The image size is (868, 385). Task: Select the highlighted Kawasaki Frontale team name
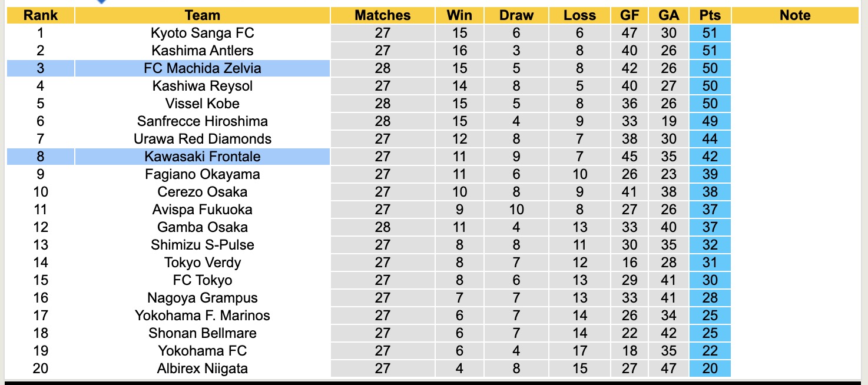(x=202, y=157)
